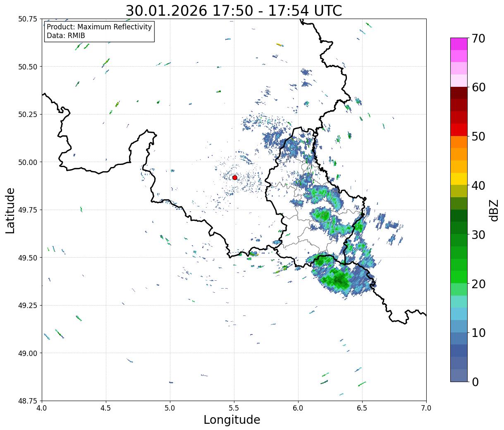This screenshot has width=504, height=430.
Task: Click the yellow colorbar band just above 40
Action: point(459,179)
